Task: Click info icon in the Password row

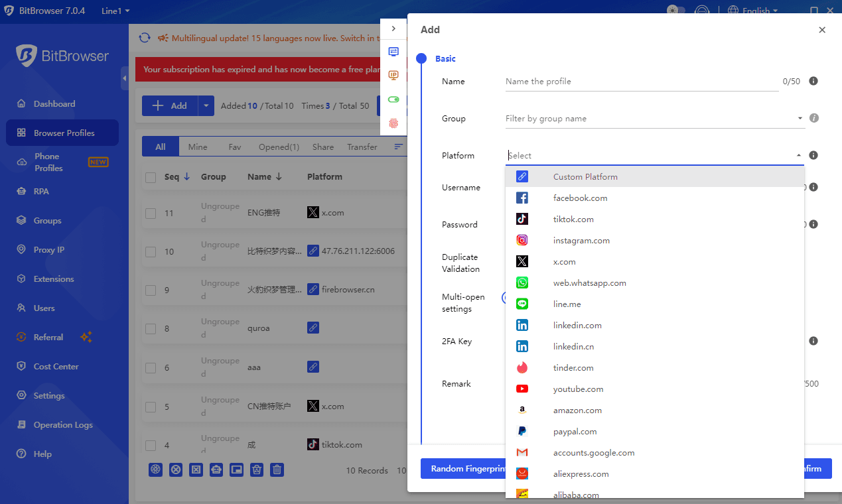Action: [x=813, y=224]
